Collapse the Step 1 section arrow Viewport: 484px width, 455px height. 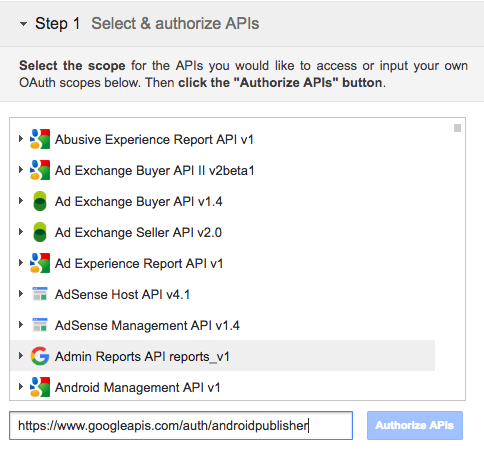[x=23, y=24]
